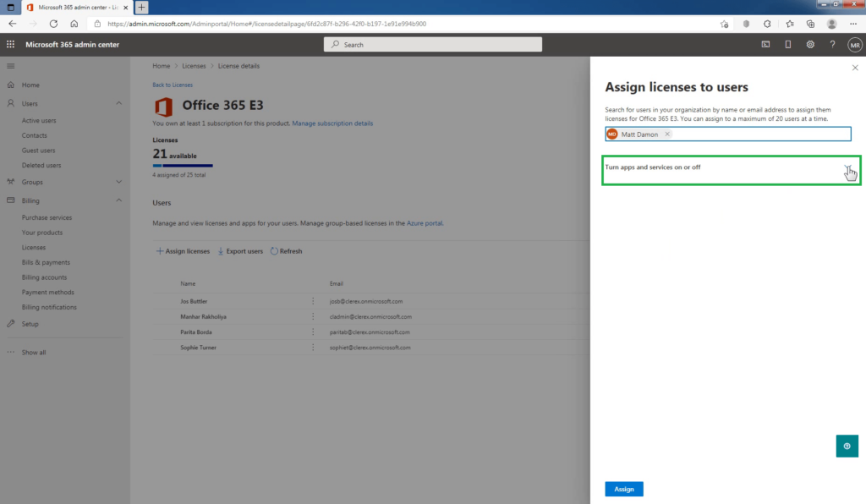Open Setup in left navigation
866x504 pixels.
(30, 324)
